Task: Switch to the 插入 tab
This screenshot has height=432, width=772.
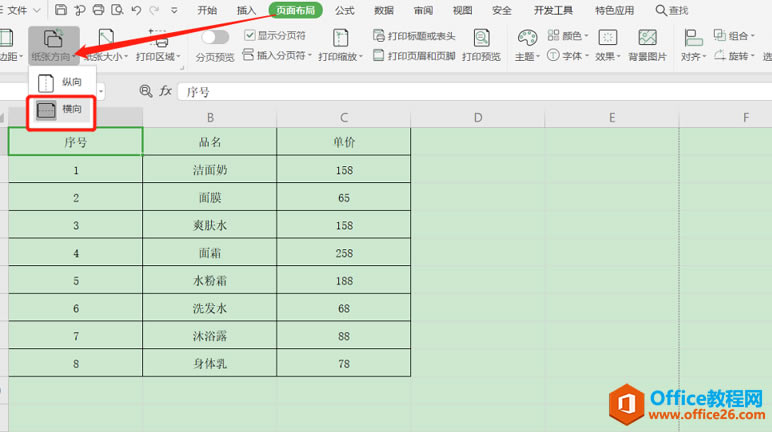Action: click(246, 10)
